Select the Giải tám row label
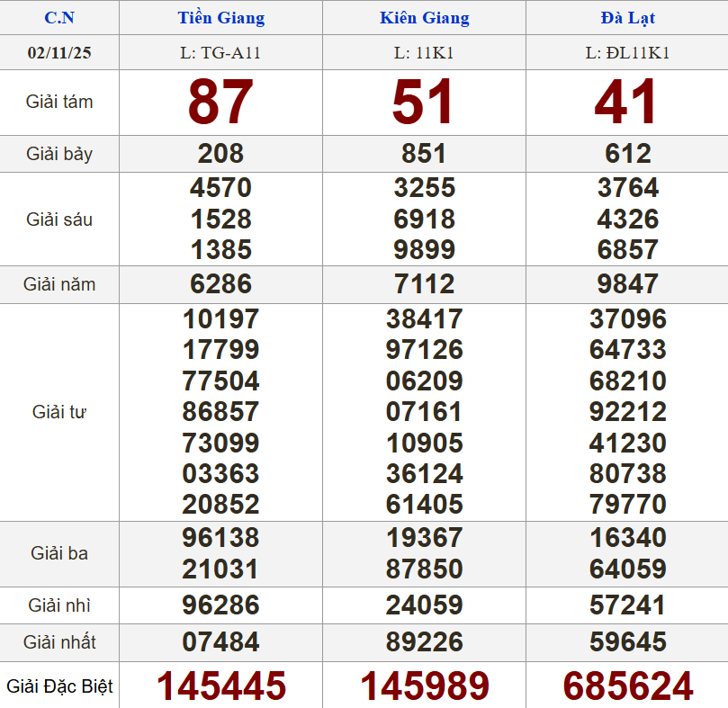 tap(58, 102)
